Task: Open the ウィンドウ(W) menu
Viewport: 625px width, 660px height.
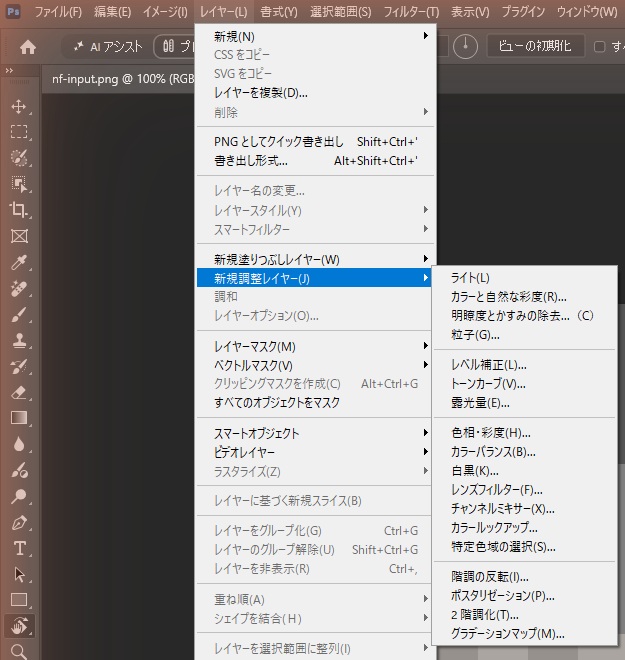Action: pos(587,12)
